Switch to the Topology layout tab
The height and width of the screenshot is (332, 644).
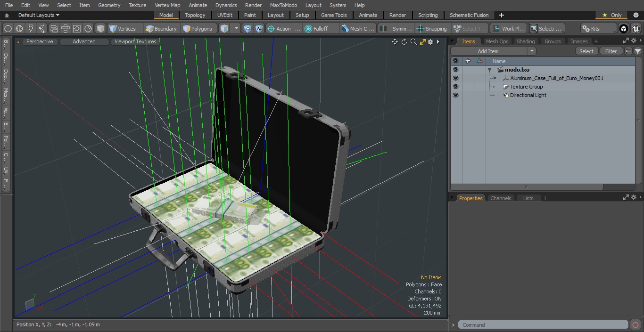pos(195,15)
